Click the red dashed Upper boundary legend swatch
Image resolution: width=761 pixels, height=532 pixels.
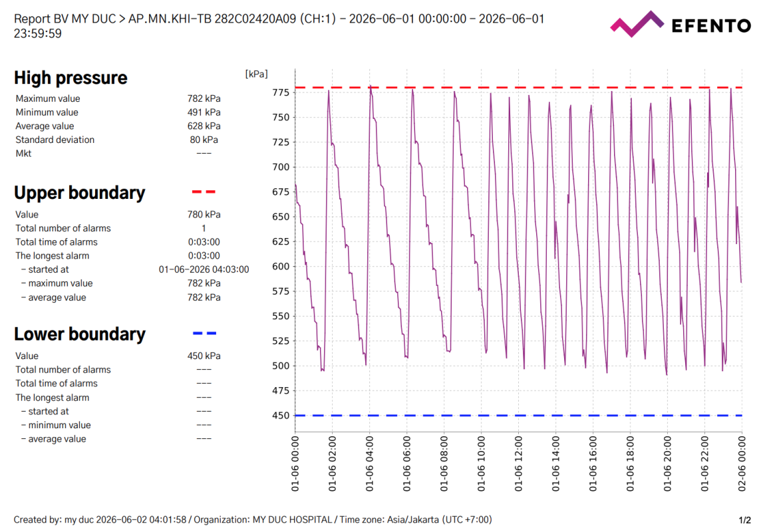tap(204, 192)
